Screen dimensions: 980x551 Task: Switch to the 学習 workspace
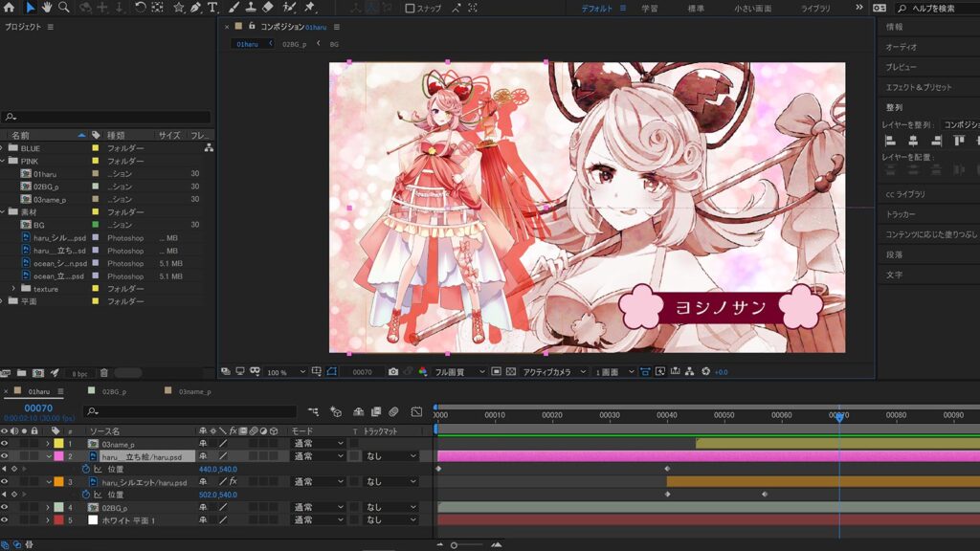click(x=650, y=8)
